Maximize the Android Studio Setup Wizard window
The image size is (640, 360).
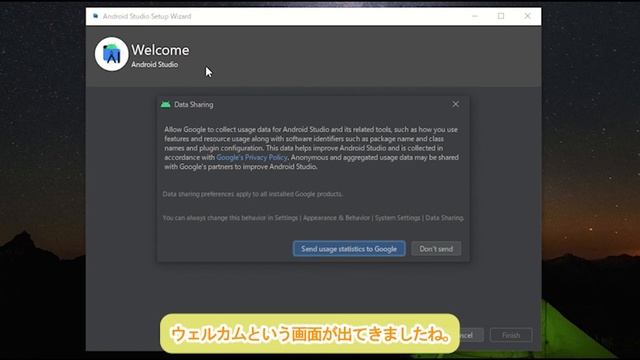click(x=501, y=16)
